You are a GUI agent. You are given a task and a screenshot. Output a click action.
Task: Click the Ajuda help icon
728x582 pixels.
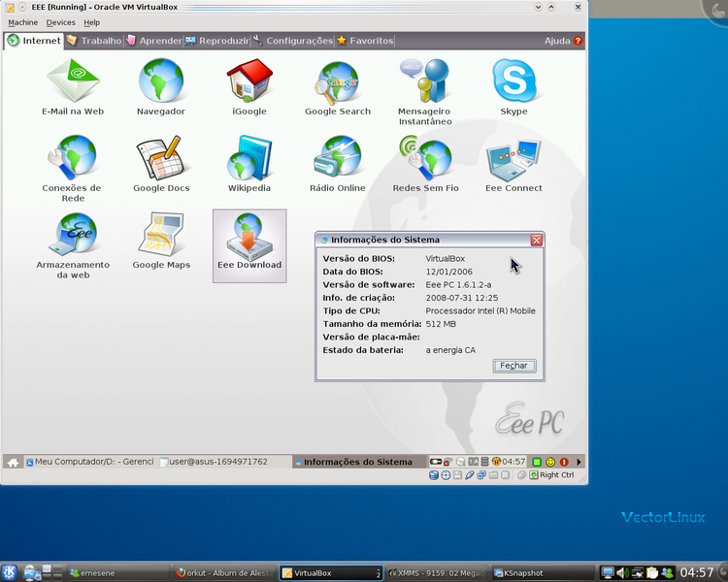pyautogui.click(x=579, y=41)
